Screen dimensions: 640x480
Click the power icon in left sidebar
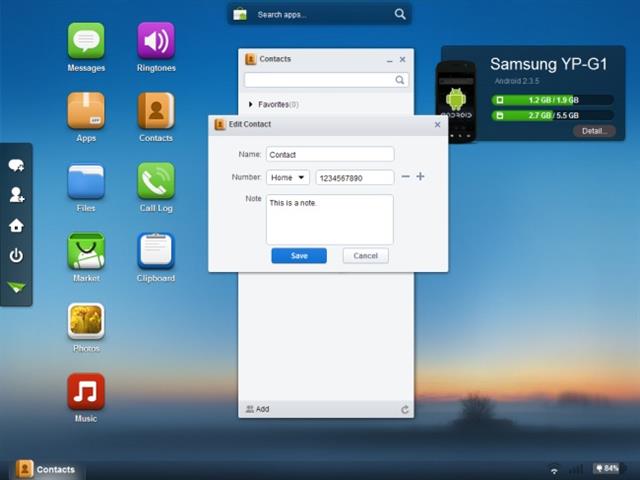[x=16, y=256]
